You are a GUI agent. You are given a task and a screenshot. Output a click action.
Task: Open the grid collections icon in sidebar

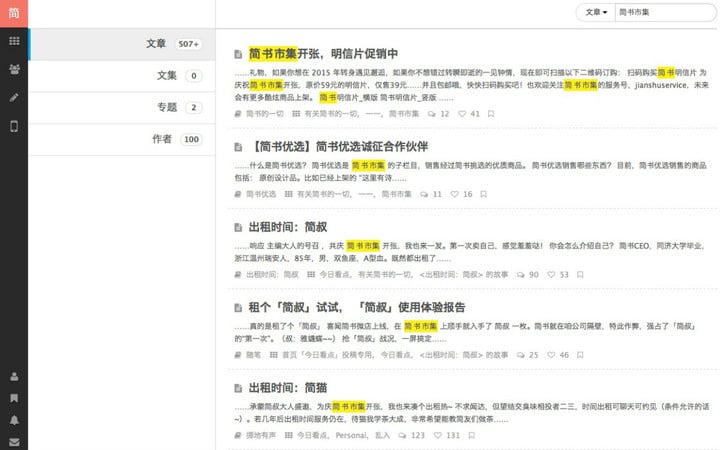point(14,41)
